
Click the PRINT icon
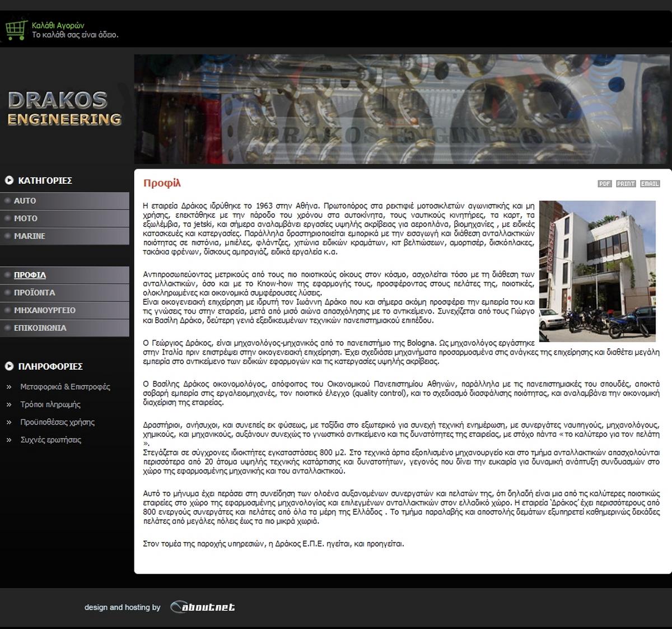(626, 184)
